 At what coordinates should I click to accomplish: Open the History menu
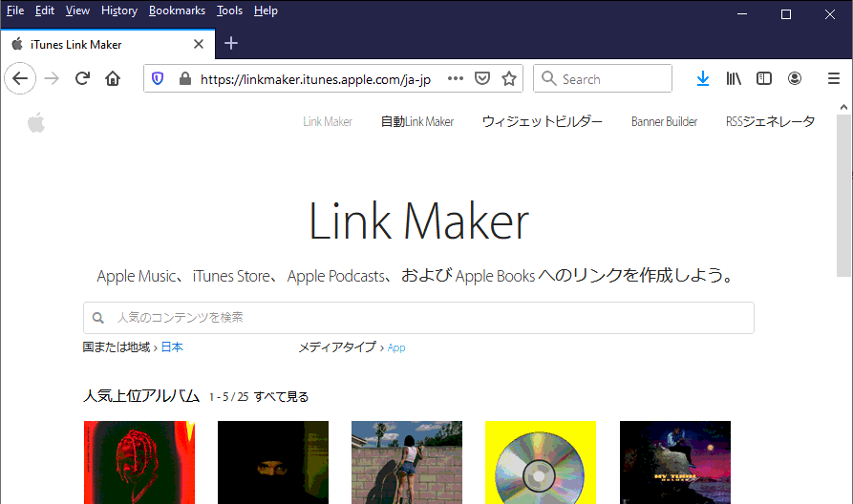click(119, 10)
